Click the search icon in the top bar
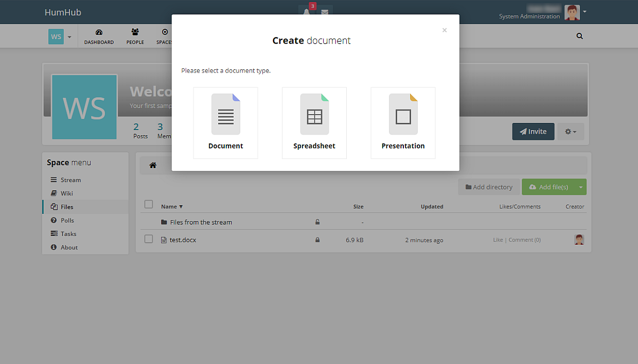Viewport: 638px width, 364px height. click(579, 36)
